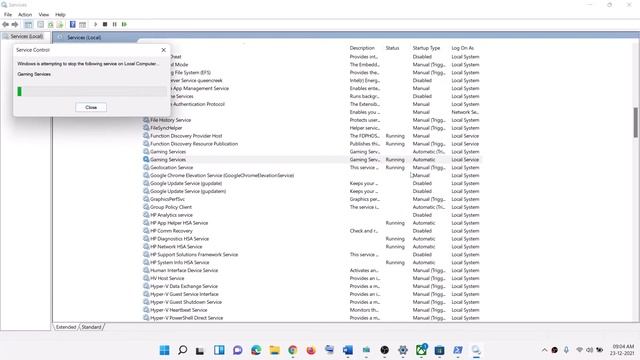The width and height of the screenshot is (640, 360).
Task: Select Google Update Service (gupdate)
Action: (312, 183)
